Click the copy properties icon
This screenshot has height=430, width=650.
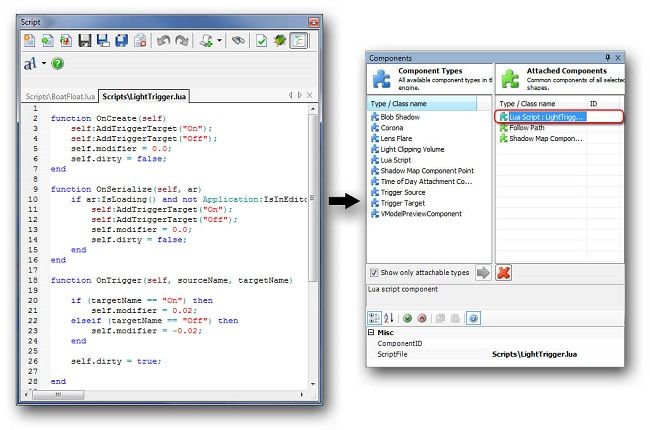pyautogui.click(x=441, y=318)
